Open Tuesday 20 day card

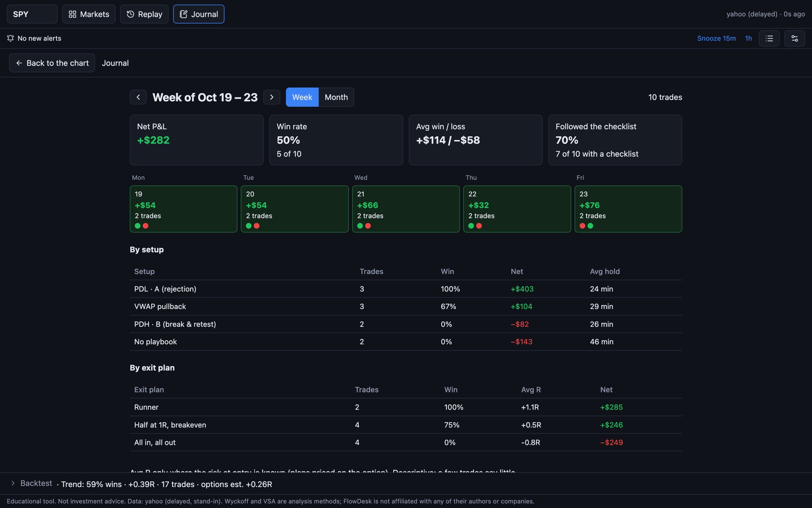(295, 209)
